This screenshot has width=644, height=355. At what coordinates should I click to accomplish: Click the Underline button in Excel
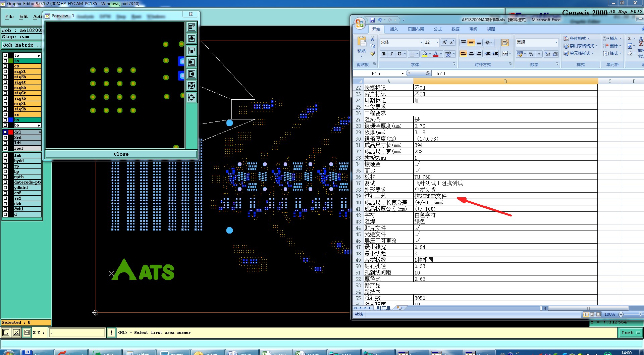(x=399, y=54)
